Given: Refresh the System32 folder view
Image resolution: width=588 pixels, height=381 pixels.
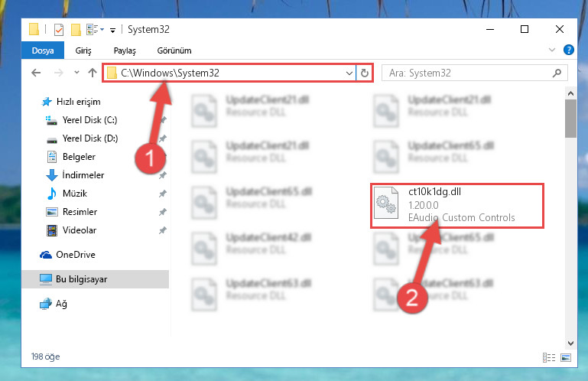Looking at the screenshot, I should [x=365, y=73].
